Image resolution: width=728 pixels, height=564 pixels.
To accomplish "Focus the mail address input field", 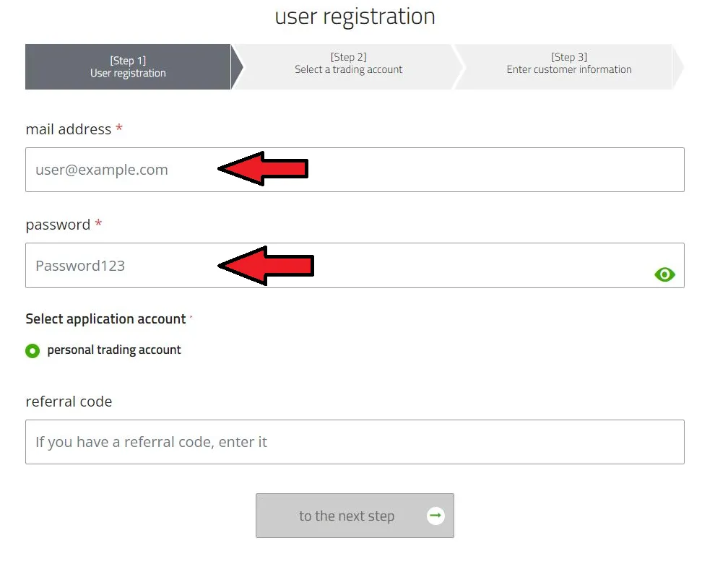I will coord(355,170).
